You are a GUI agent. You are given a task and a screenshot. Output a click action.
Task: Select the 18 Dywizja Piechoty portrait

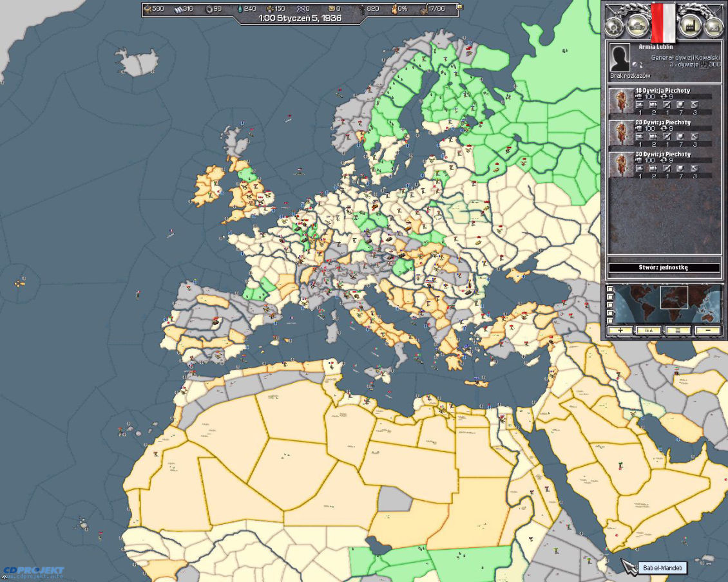coord(621,100)
